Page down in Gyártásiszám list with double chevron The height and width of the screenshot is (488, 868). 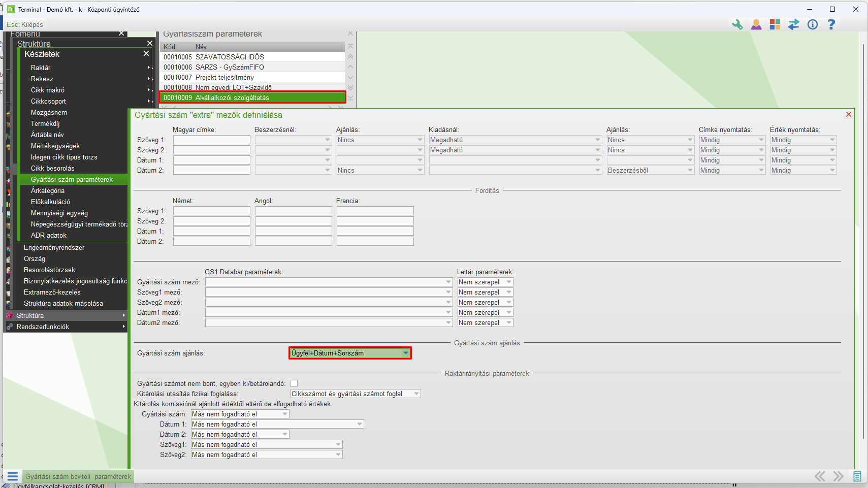point(350,87)
